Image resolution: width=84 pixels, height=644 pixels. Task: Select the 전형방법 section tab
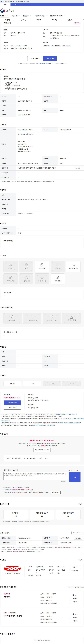click(70, 20)
